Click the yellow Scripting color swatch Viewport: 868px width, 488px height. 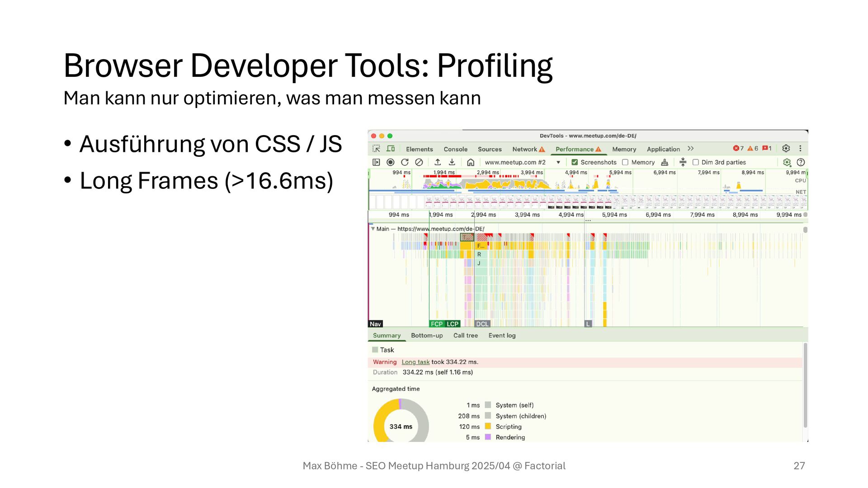(x=488, y=426)
